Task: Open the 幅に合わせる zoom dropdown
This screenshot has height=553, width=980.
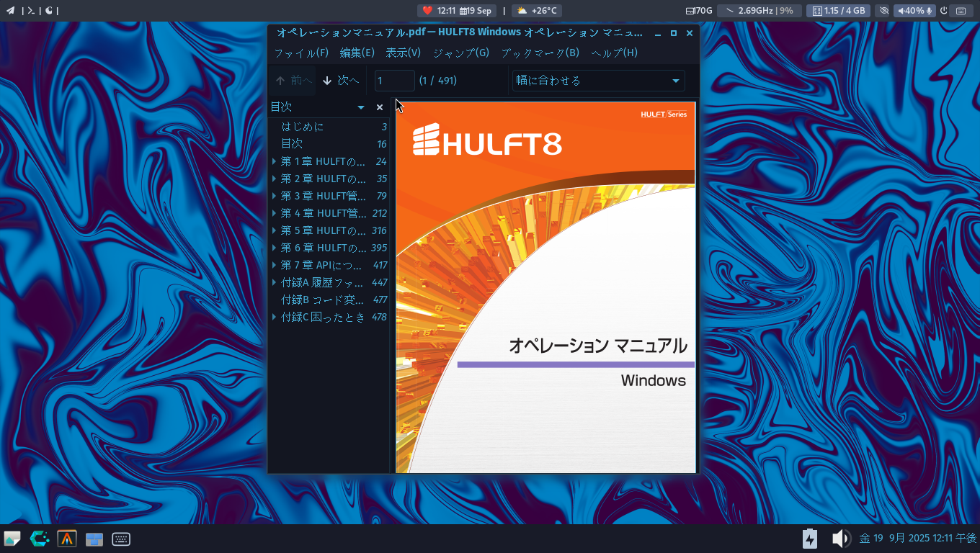Action: point(598,81)
